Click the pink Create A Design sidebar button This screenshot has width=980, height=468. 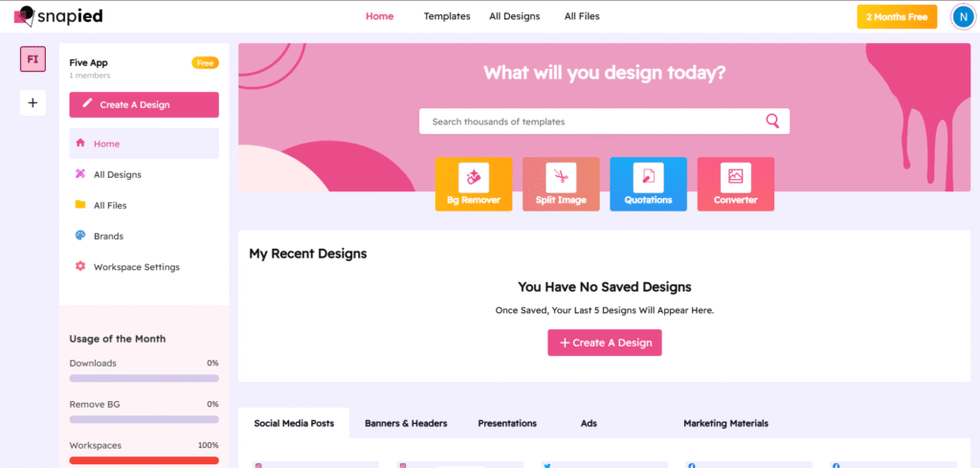click(144, 104)
